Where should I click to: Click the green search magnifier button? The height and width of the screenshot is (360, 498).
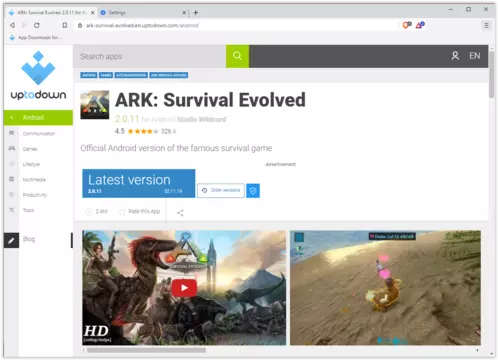(x=237, y=56)
